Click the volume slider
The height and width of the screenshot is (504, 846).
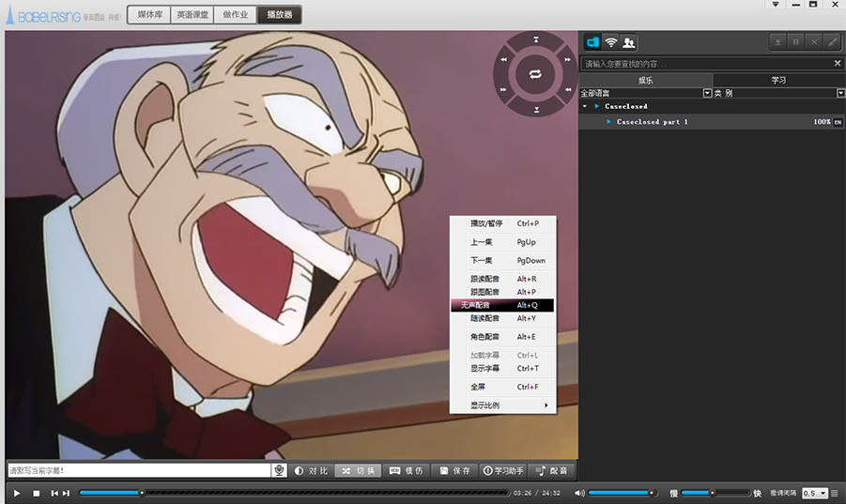pyautogui.click(x=623, y=493)
